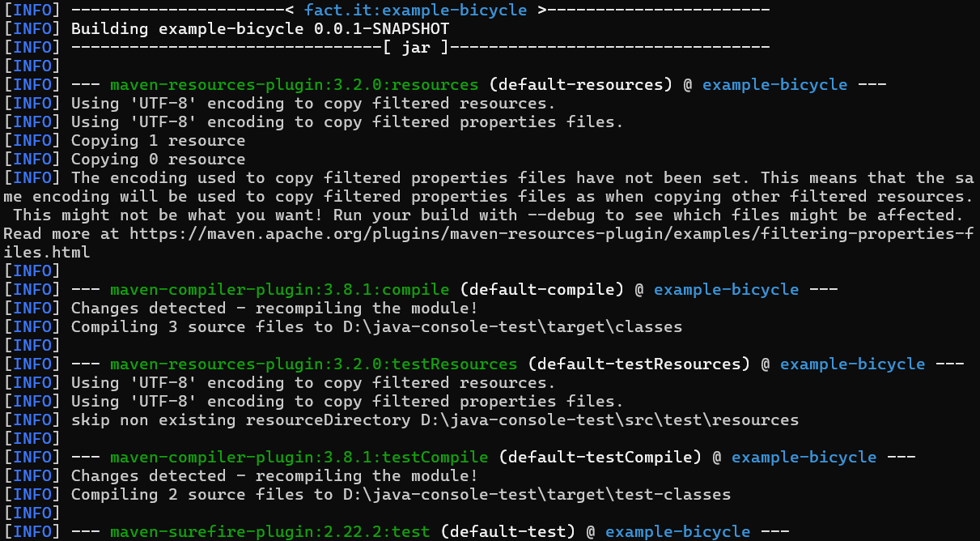Click maven-compiler-plugin:3.8.1:compile text
The height and width of the screenshot is (541, 980).
[x=280, y=289]
